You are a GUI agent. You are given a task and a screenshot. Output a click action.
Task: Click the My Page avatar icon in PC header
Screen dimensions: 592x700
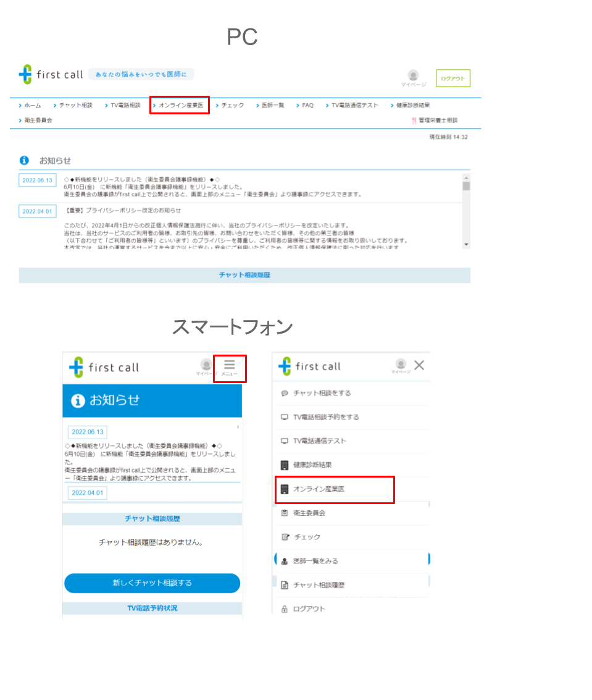pyautogui.click(x=413, y=75)
